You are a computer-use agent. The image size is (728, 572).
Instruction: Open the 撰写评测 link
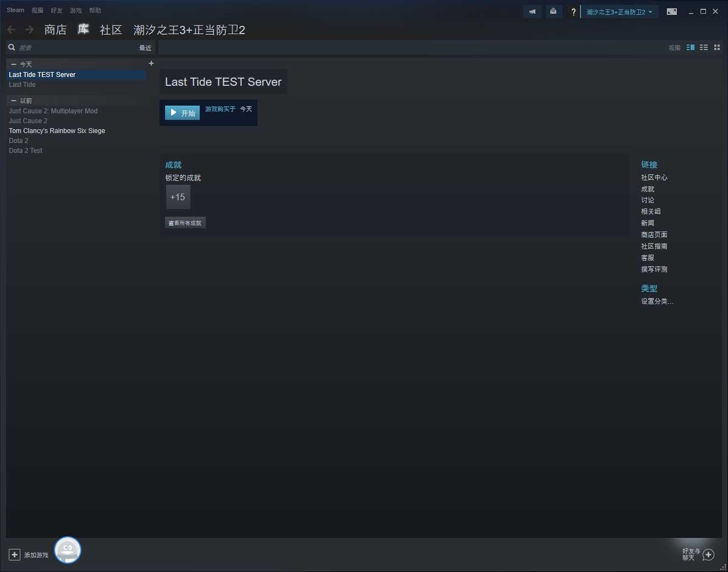654,269
